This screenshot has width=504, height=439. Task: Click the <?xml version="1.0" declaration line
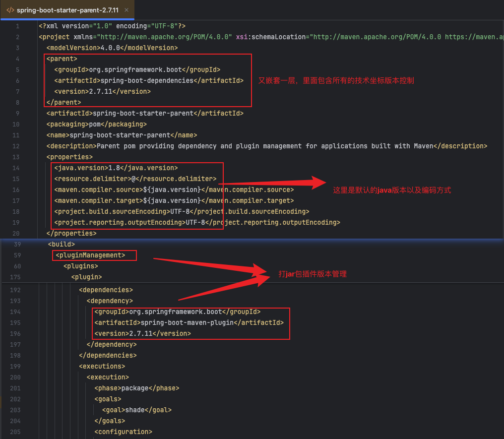pos(112,26)
